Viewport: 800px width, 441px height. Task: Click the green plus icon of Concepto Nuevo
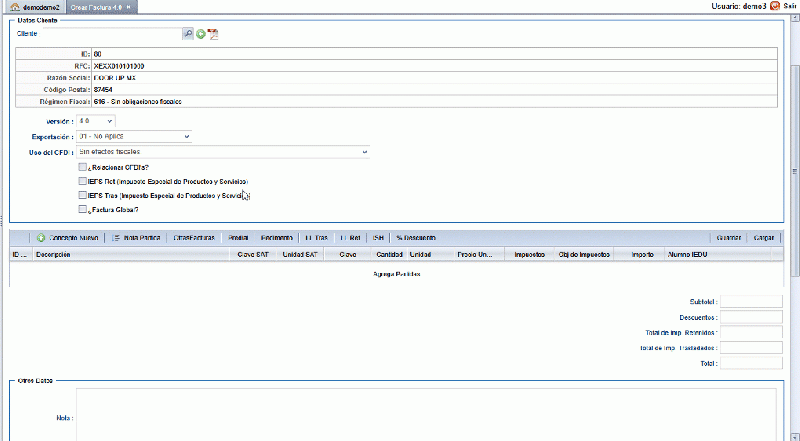pos(41,238)
